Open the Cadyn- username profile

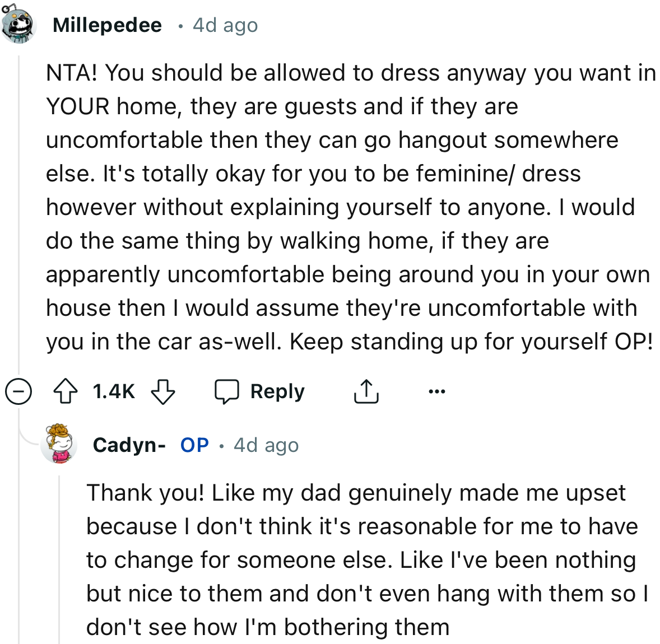129,445
